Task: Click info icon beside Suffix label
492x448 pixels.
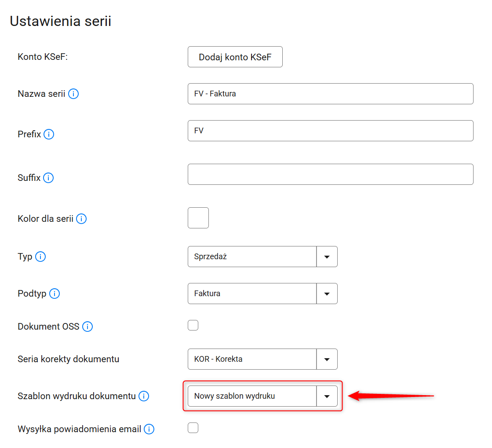Action: tap(48, 178)
